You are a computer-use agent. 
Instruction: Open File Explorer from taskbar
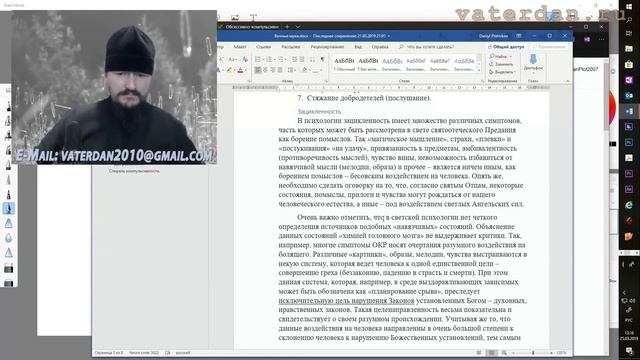click(629, 49)
